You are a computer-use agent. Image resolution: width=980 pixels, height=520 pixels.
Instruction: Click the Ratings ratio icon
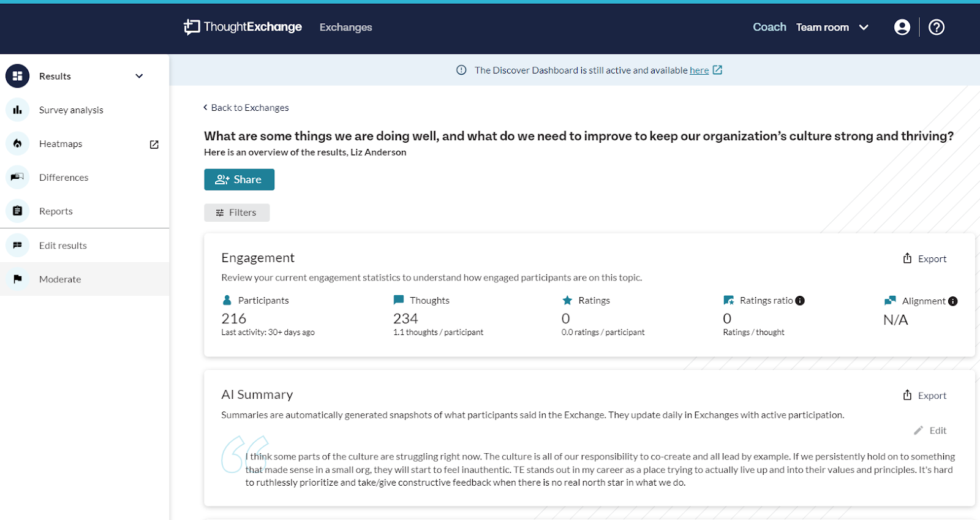tap(728, 300)
